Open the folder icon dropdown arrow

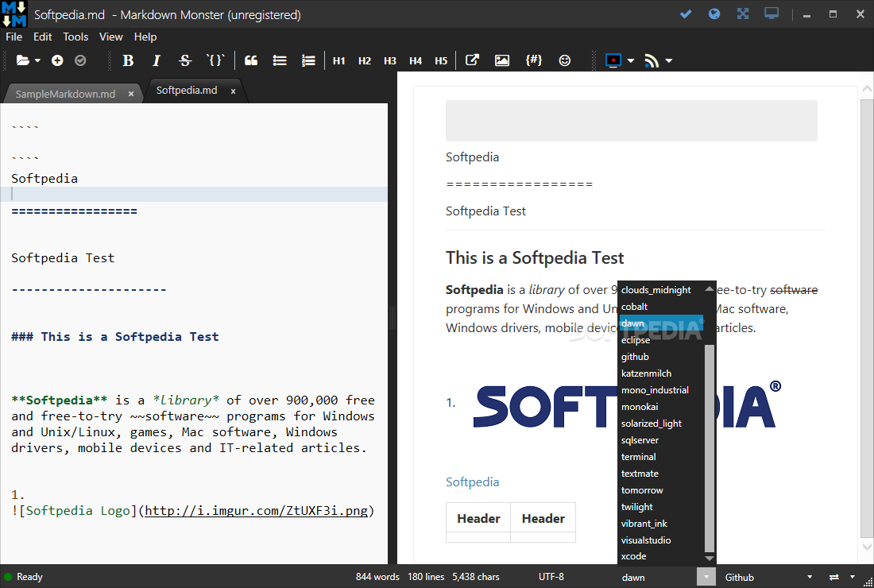click(x=37, y=60)
